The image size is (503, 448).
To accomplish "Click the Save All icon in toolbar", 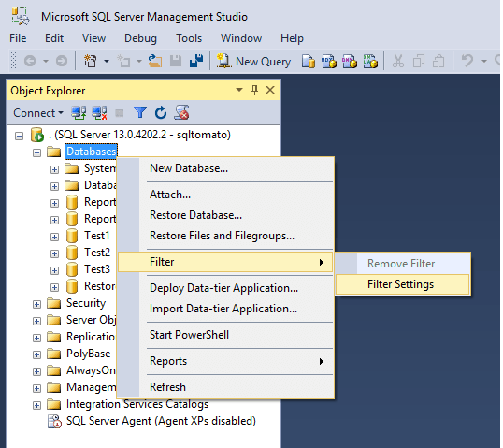I will click(196, 61).
